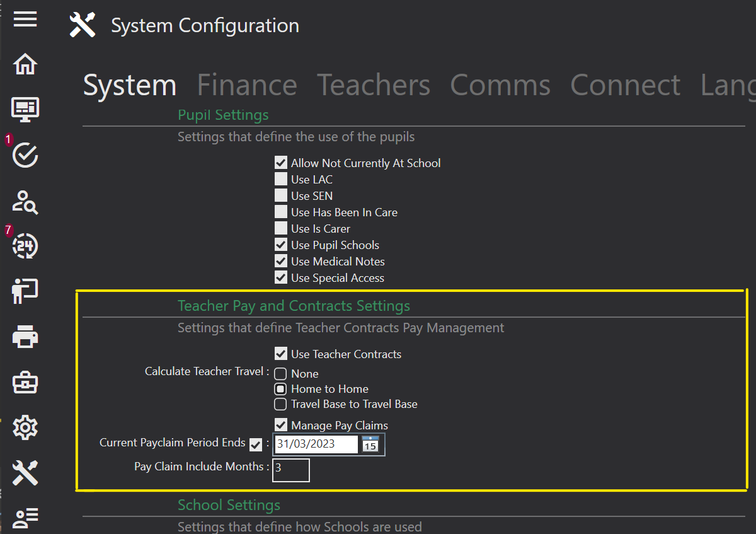
Task: Click the Pay Claim Include Months label
Action: pyautogui.click(x=202, y=467)
